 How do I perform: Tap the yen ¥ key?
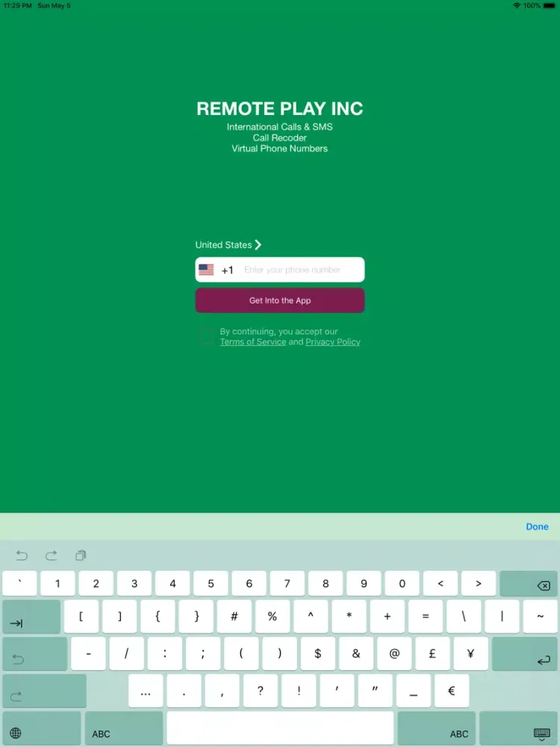[x=470, y=654]
